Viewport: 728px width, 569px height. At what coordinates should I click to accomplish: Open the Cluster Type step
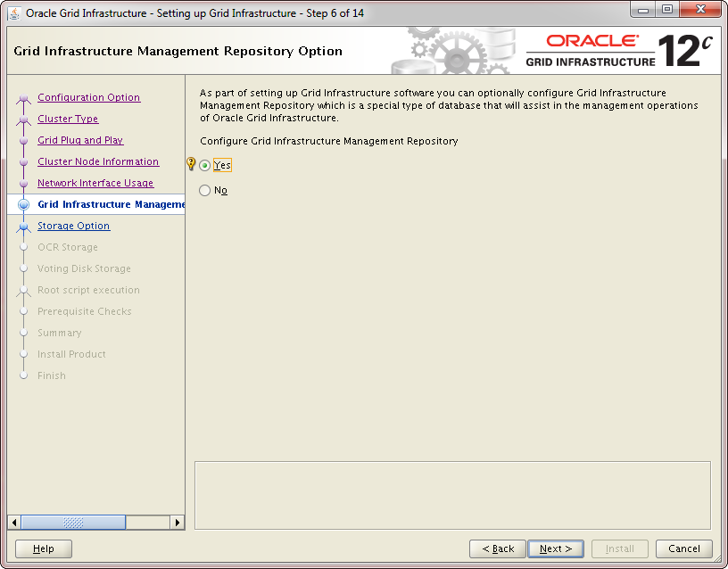coord(68,120)
